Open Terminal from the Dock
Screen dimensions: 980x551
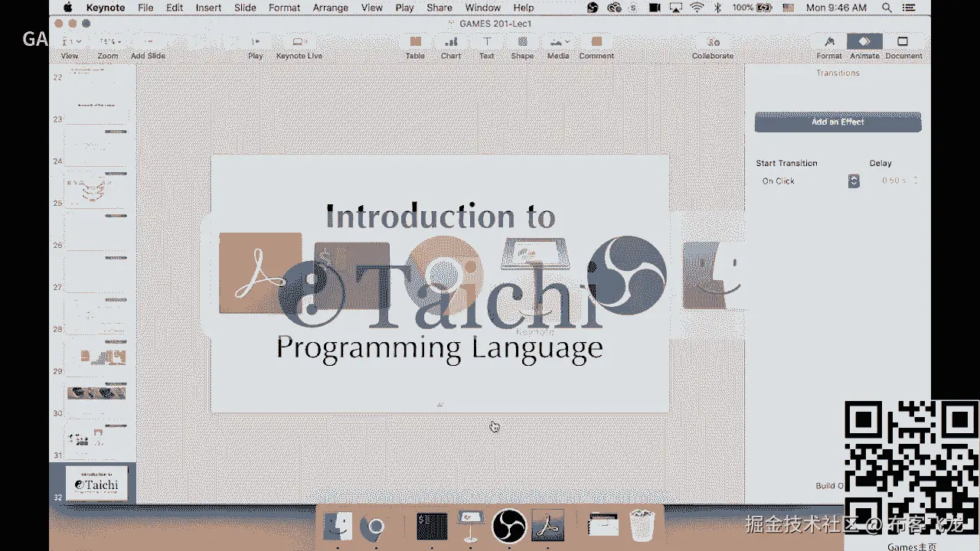(x=432, y=527)
